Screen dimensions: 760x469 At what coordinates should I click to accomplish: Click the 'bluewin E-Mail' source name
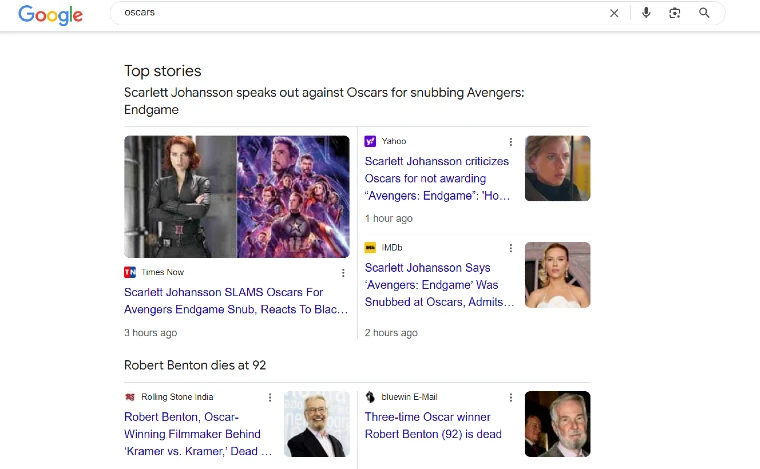409,397
